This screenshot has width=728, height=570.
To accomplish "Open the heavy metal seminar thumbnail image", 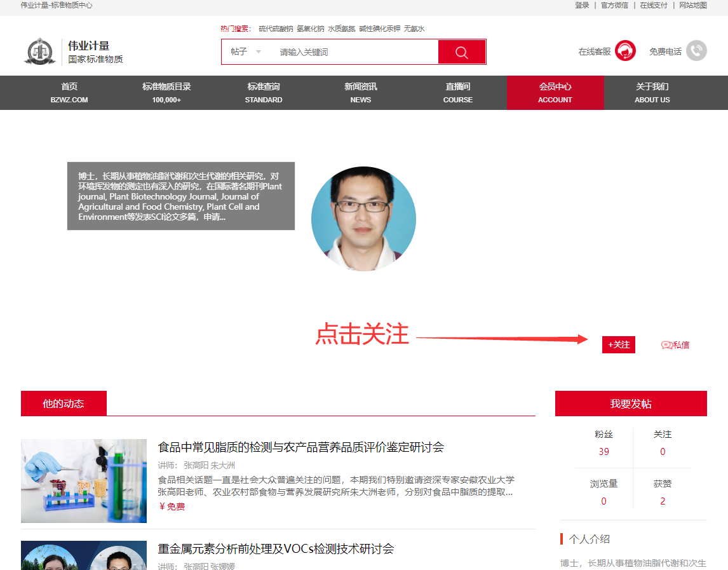I will (x=84, y=555).
